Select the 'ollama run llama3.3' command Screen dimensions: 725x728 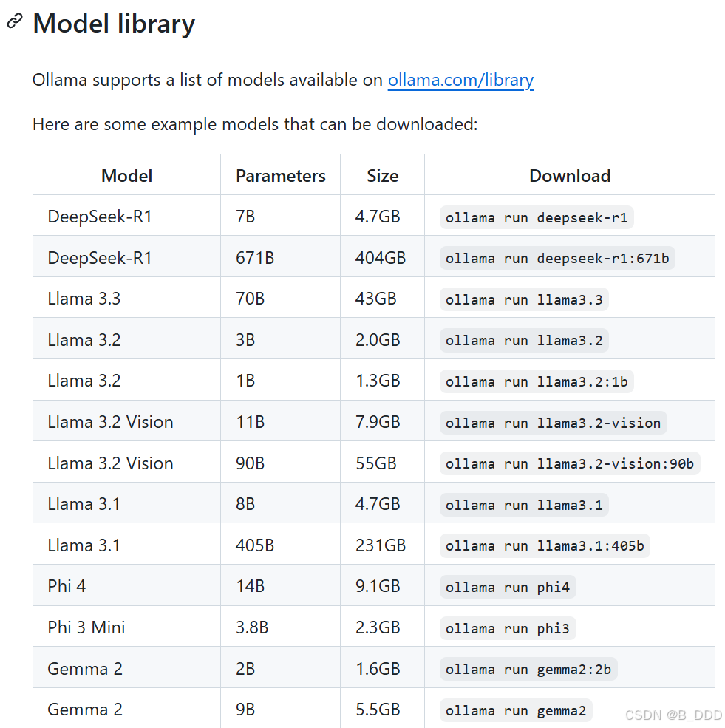point(524,299)
